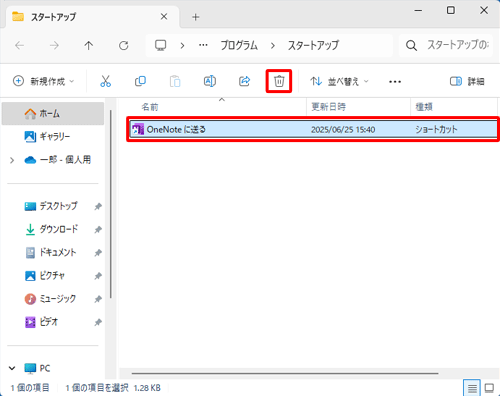This screenshot has height=396, width=500.
Task: Click the pin icon next to ミュージック
Action: pyautogui.click(x=98, y=299)
